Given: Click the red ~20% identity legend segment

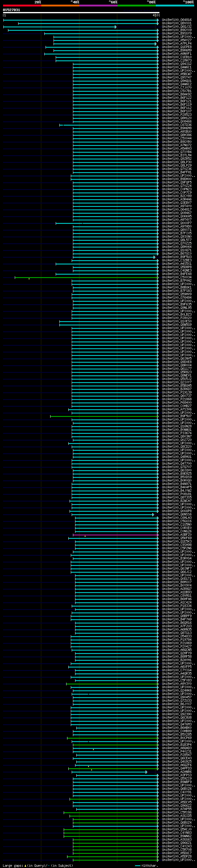Looking at the screenshot, I should (x=22, y=6).
